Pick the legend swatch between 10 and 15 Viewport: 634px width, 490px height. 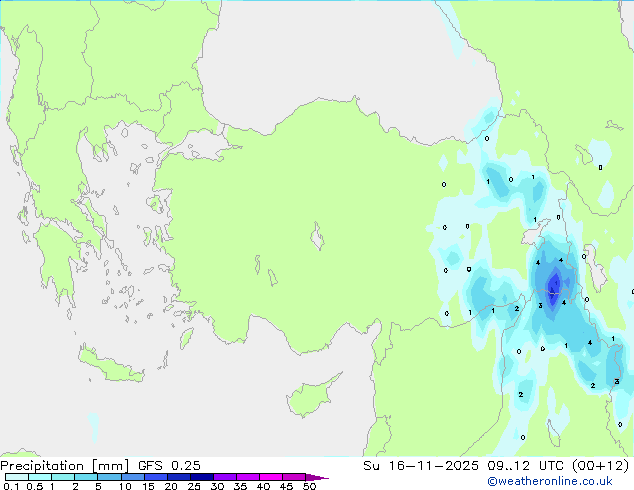pos(134,477)
